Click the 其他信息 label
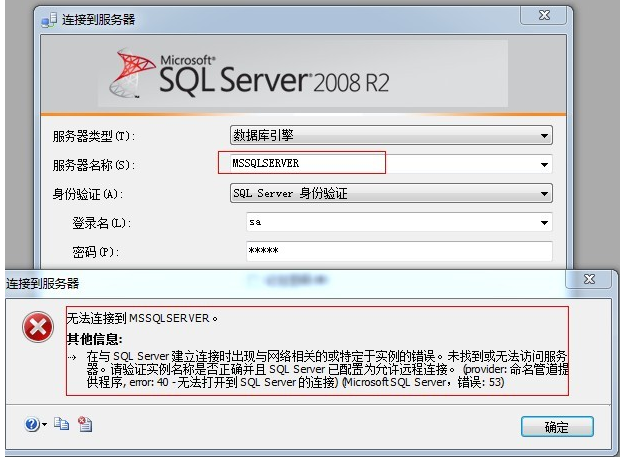The image size is (620, 457). pyautogui.click(x=94, y=338)
